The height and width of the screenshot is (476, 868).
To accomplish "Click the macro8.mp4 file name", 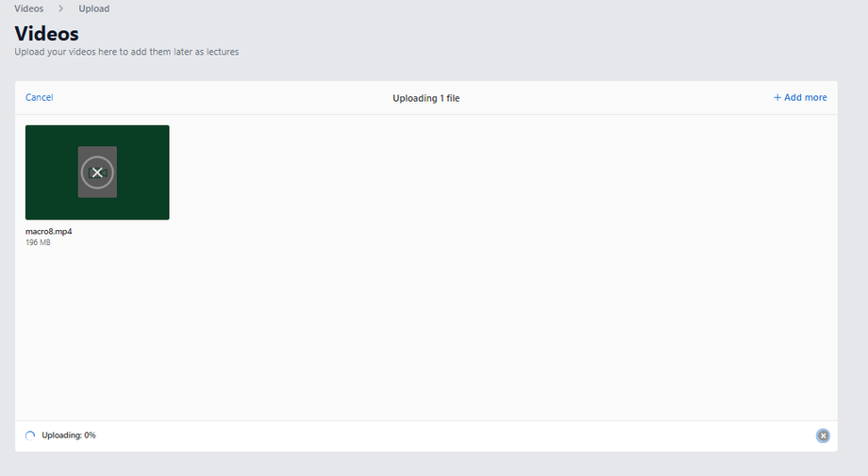I will pyautogui.click(x=49, y=232).
